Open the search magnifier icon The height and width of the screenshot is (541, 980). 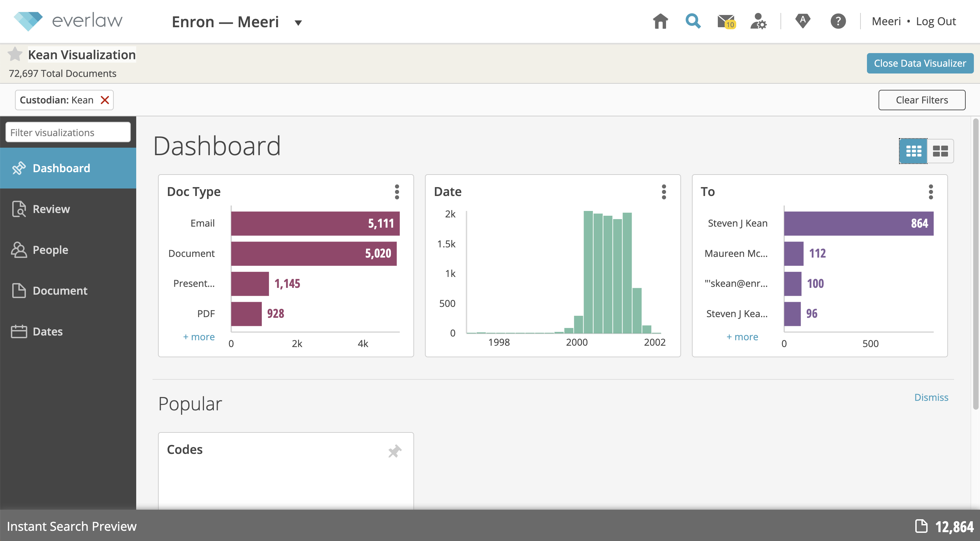tap(693, 22)
